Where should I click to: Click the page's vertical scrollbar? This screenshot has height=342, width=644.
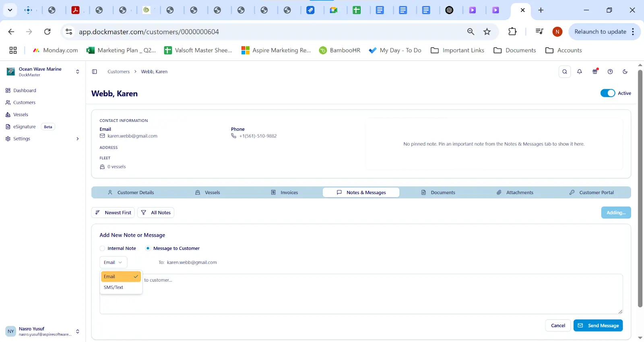tap(640, 189)
